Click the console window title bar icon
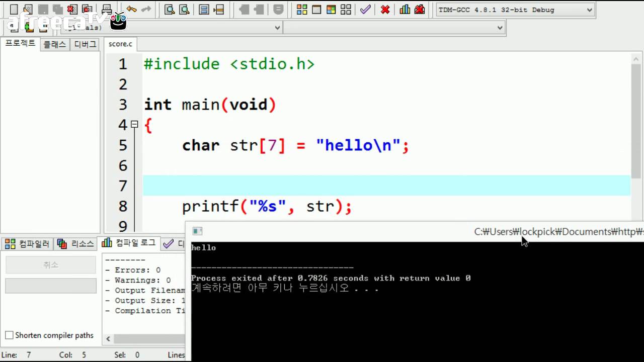Screen dimensions: 644x362 pos(197,231)
